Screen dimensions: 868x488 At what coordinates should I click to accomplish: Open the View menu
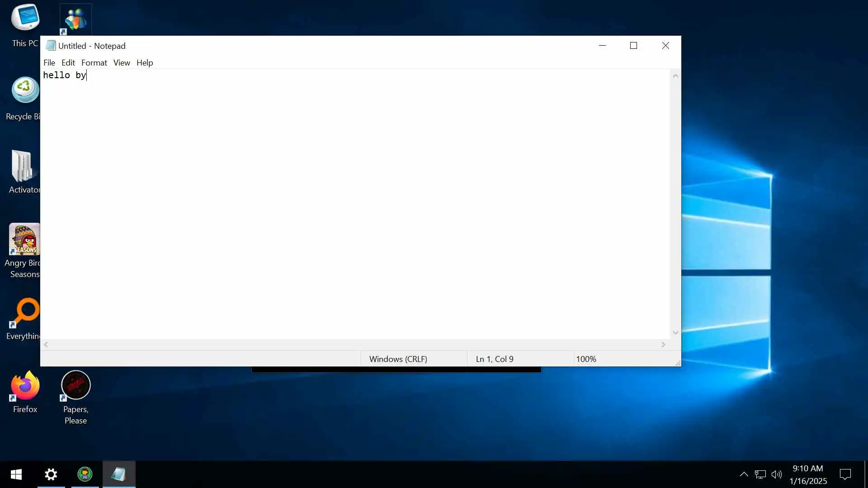pyautogui.click(x=121, y=63)
